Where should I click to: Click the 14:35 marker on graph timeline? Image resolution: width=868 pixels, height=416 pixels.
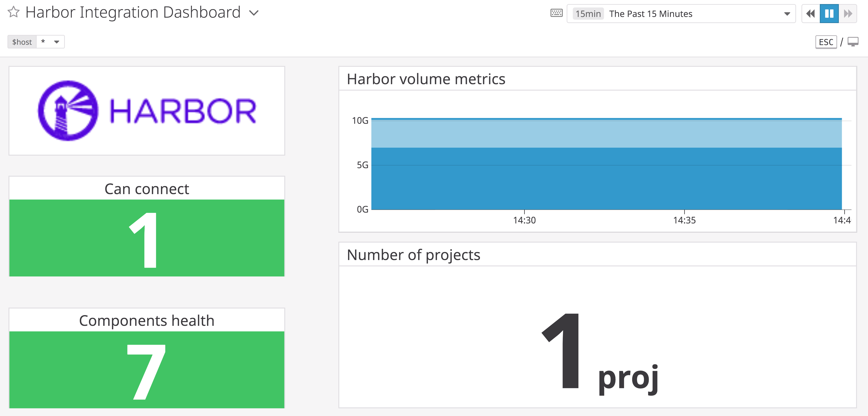pyautogui.click(x=684, y=220)
